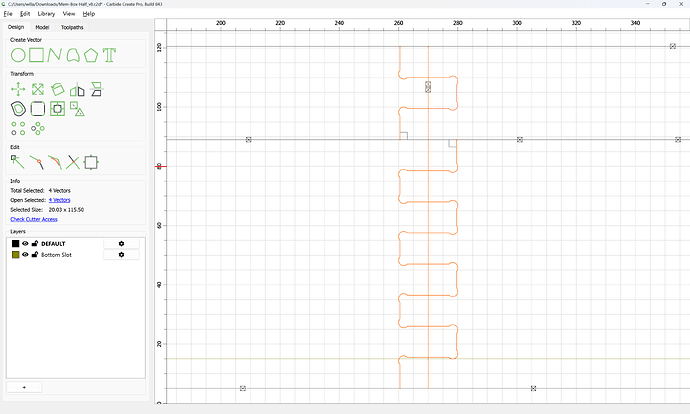Activate the Node Edit tool
Viewport: 690px width, 414px height.
18,162
